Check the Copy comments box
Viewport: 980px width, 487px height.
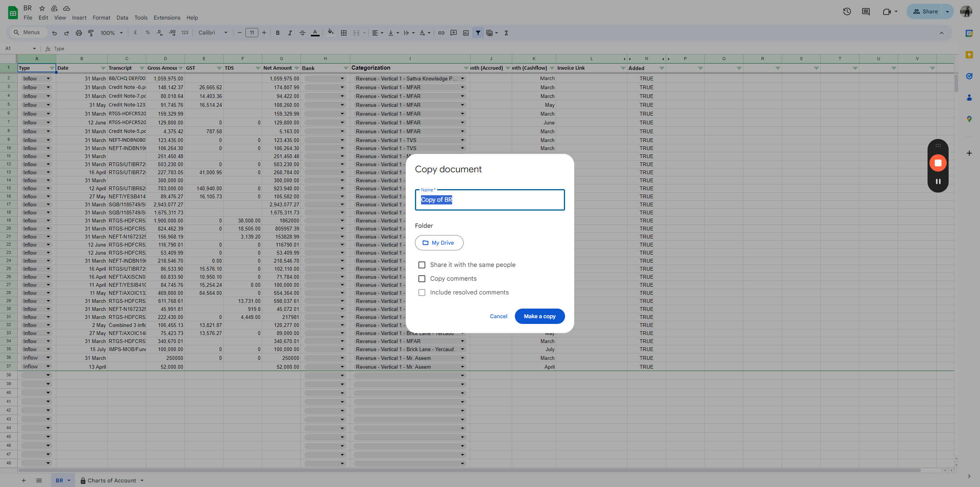pyautogui.click(x=421, y=279)
